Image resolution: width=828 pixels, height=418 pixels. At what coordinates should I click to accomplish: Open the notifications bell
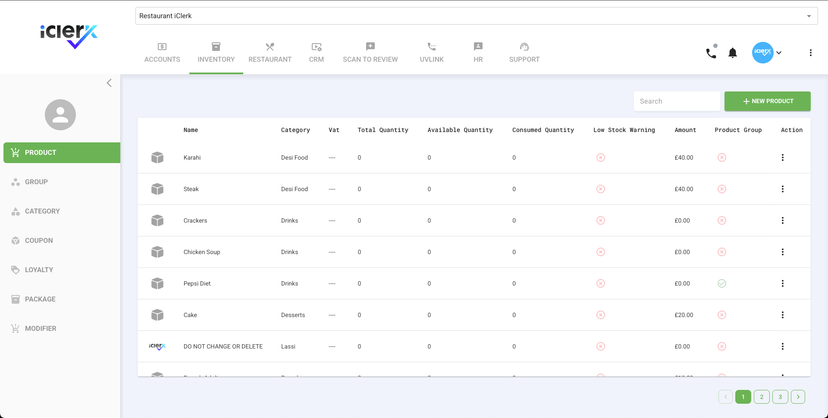(733, 53)
